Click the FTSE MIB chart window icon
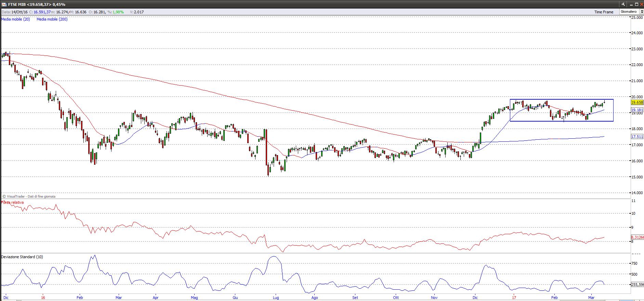The width and height of the screenshot is (644, 301). (4, 4)
